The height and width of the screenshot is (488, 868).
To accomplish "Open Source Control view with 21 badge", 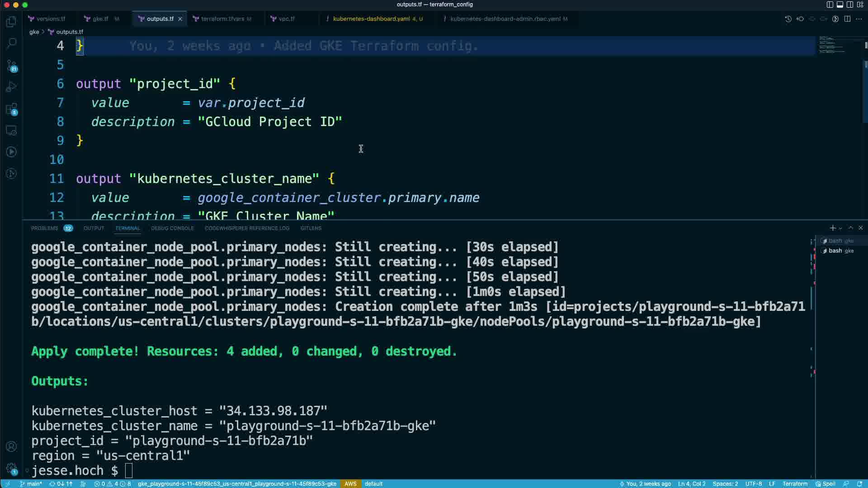I will [x=11, y=66].
